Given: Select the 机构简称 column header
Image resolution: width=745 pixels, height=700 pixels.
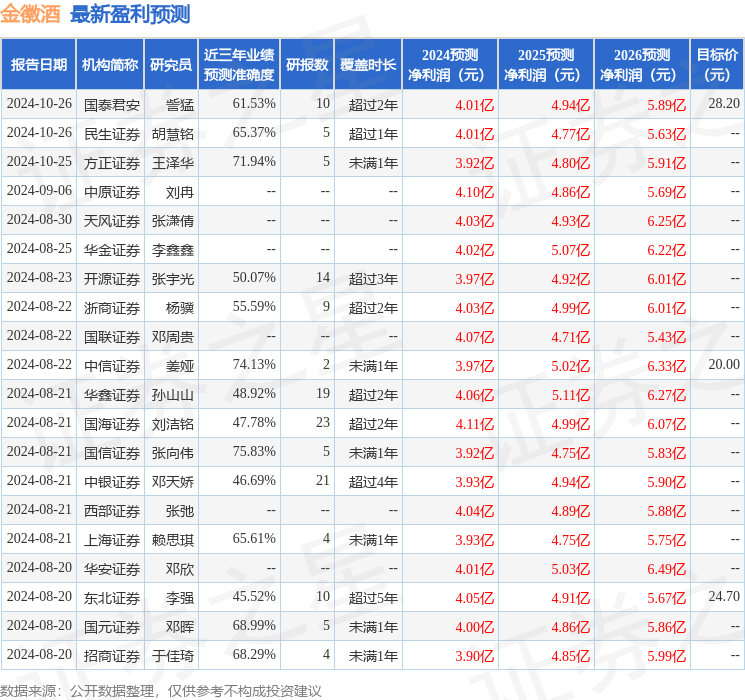Looking at the screenshot, I should 110,65.
